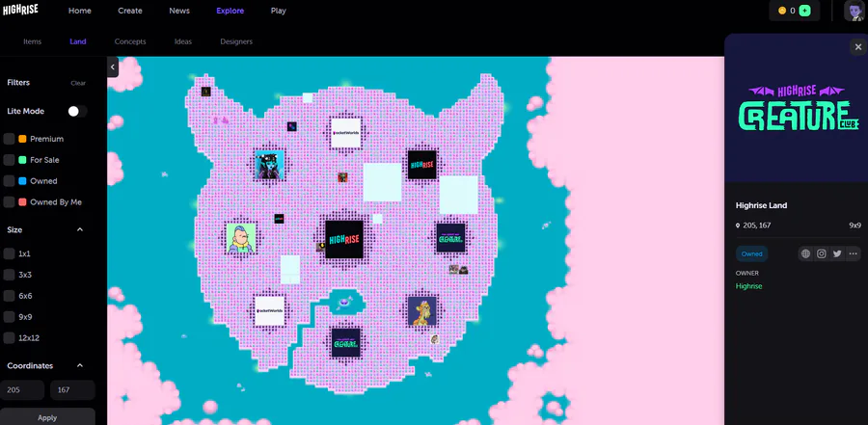
Task: Collapse the filters sidebar with arrow
Action: [x=113, y=66]
